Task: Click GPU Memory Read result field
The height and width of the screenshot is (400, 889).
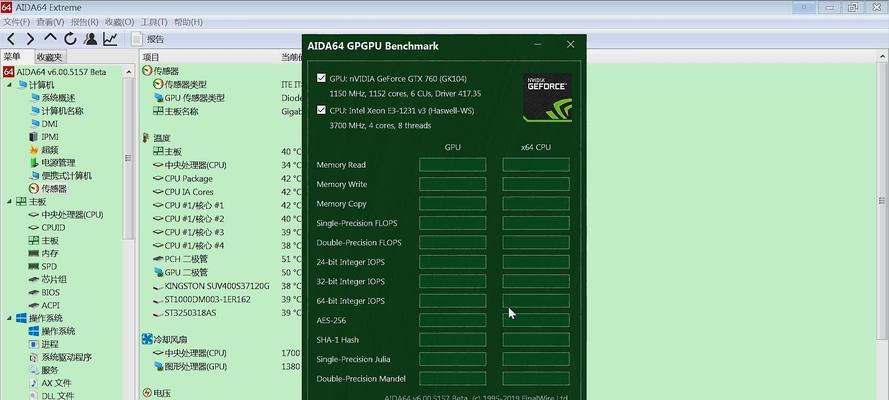Action: click(x=452, y=165)
